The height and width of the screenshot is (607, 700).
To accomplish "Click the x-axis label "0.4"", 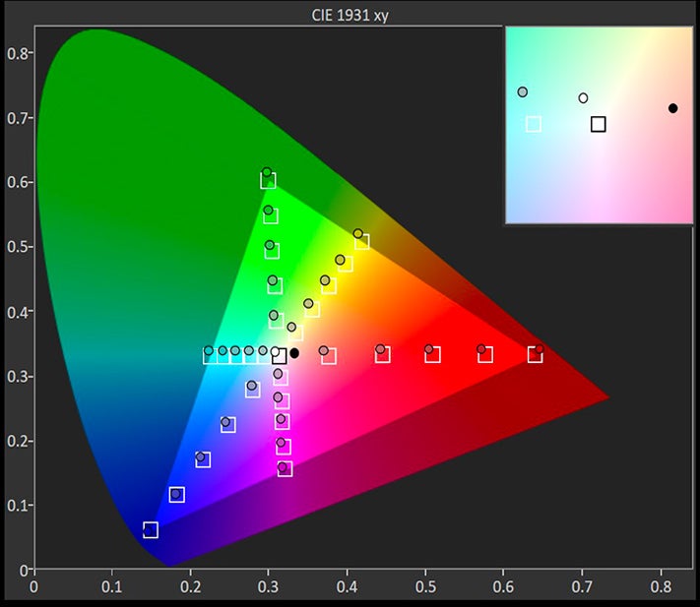I will [347, 587].
